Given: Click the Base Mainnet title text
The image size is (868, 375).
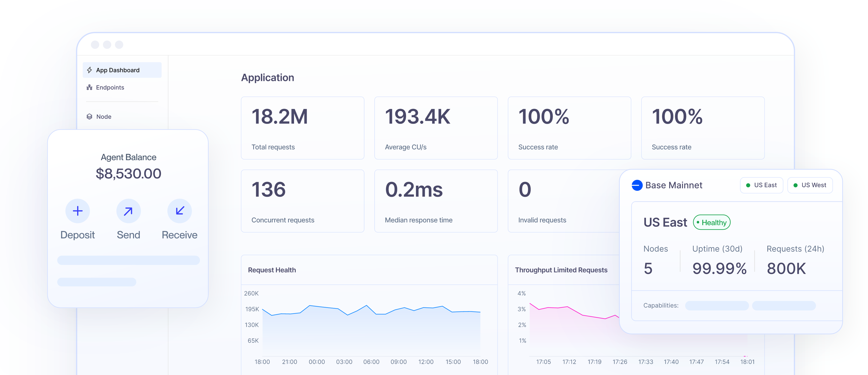Looking at the screenshot, I should pos(674,185).
